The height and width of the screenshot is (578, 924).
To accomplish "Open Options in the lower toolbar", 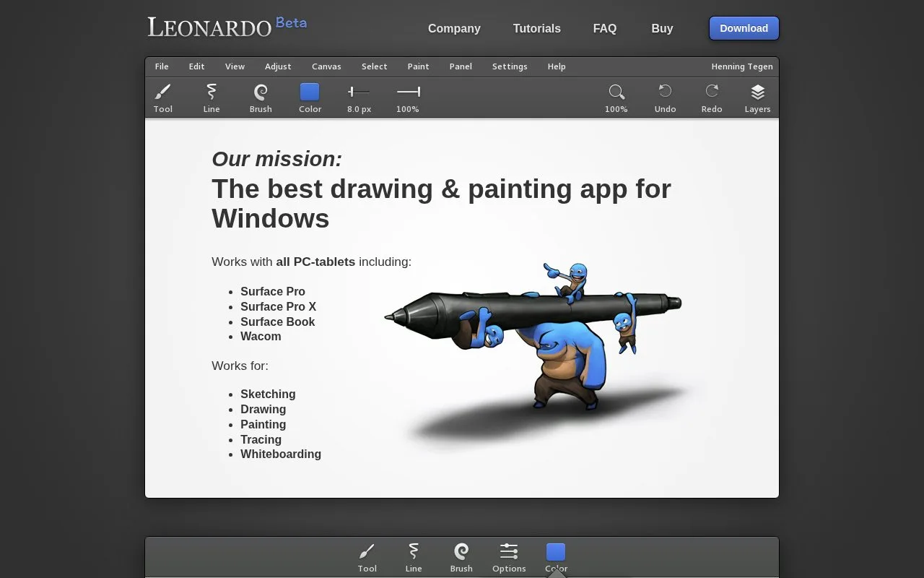I will pyautogui.click(x=509, y=552).
